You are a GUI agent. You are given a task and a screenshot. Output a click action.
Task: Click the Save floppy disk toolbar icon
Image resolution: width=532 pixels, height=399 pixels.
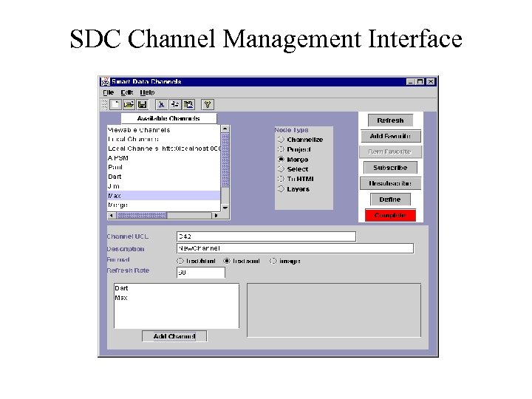(x=142, y=104)
